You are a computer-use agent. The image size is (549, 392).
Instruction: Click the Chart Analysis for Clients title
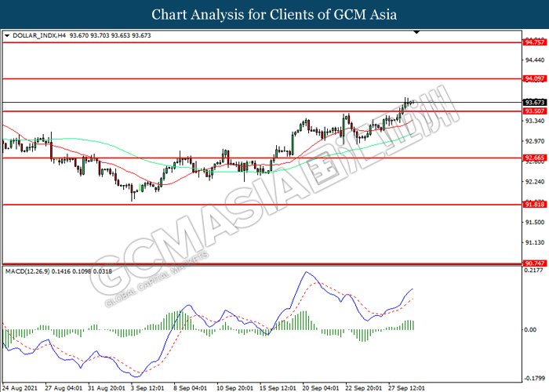pos(274,15)
